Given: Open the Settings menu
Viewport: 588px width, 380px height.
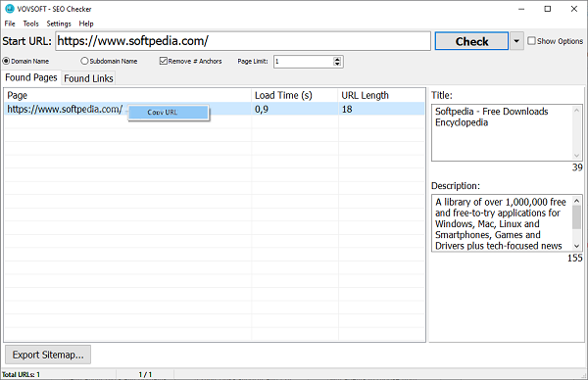Looking at the screenshot, I should (59, 24).
